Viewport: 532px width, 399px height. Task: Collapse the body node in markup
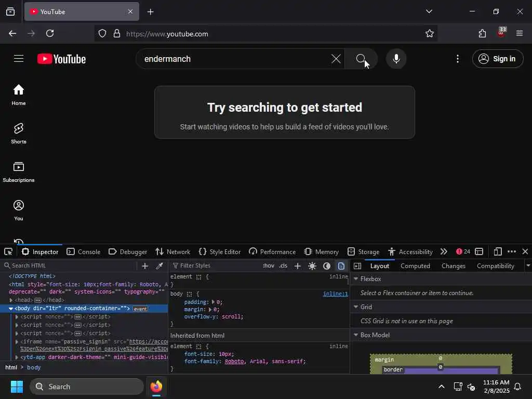(x=11, y=309)
